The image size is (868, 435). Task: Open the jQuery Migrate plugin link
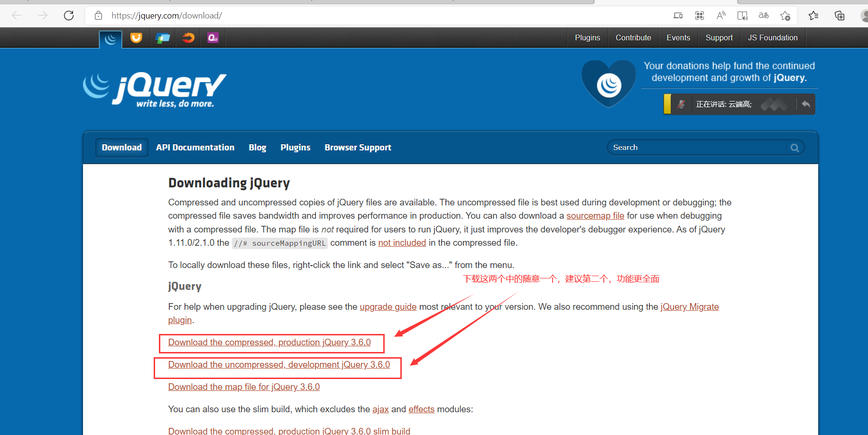point(690,307)
